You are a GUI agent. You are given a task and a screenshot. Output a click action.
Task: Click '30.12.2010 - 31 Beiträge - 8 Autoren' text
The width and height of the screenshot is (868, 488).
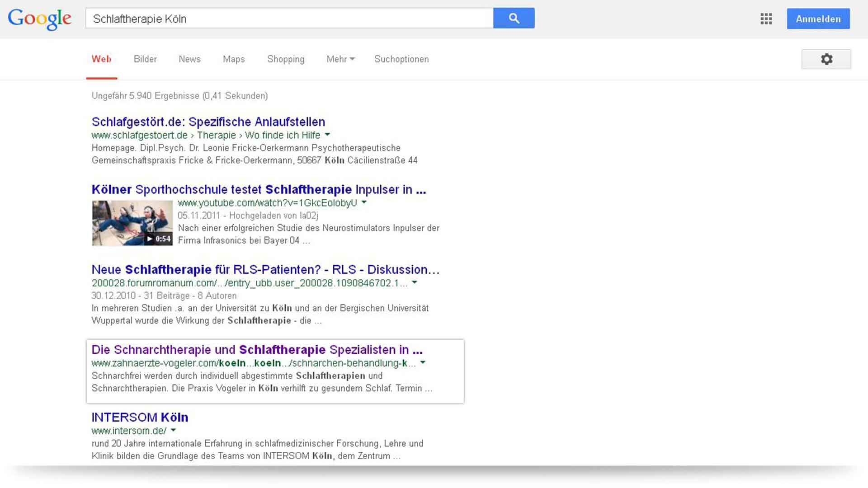(x=164, y=296)
